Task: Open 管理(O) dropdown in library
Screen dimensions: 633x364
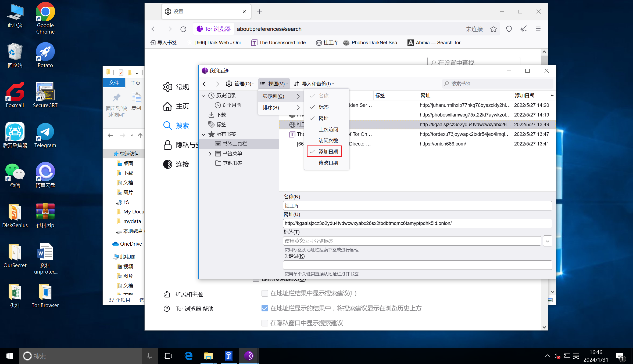Action: 240,84
